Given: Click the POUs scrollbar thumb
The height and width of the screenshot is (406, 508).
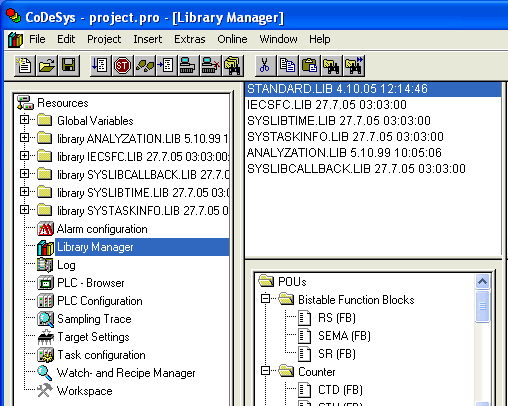Looking at the screenshot, I should point(482,306).
